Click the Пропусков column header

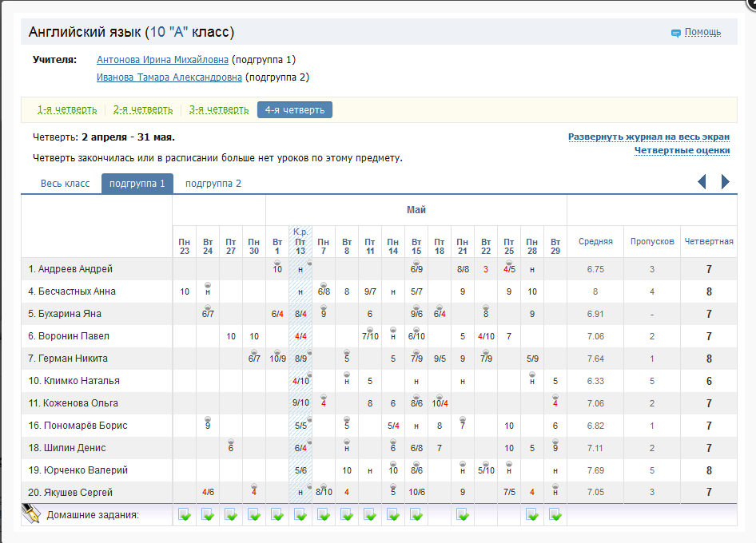pos(652,241)
